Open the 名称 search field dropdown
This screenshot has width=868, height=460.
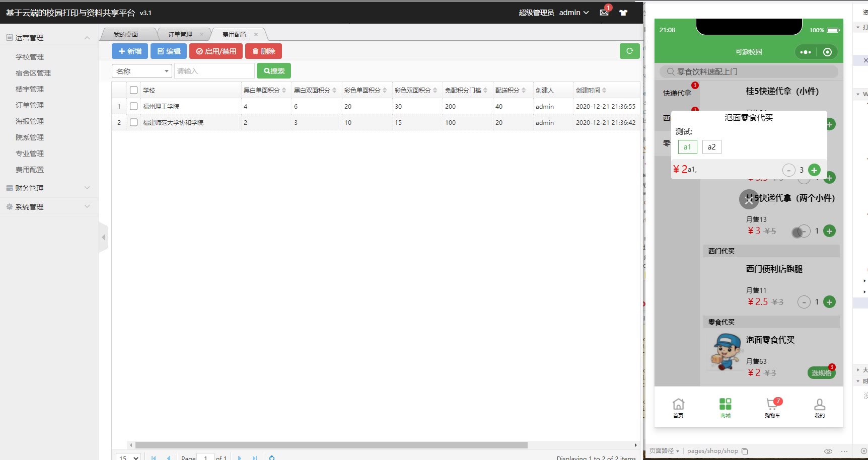point(142,71)
